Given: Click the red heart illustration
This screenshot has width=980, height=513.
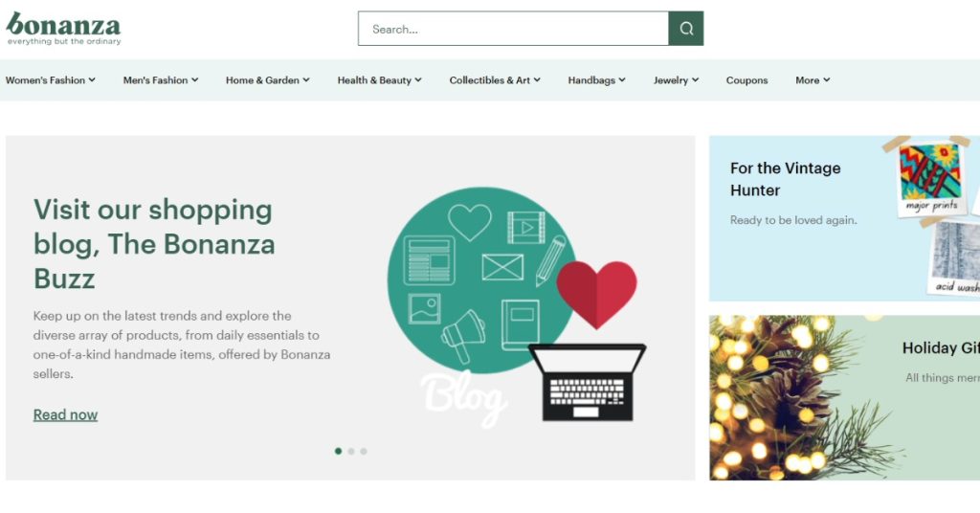Looking at the screenshot, I should 596,294.
